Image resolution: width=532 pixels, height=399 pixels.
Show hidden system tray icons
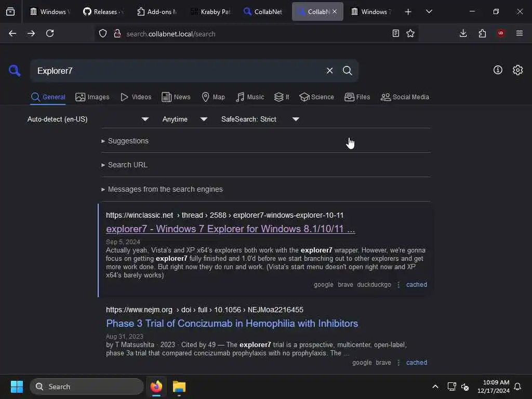point(435,387)
